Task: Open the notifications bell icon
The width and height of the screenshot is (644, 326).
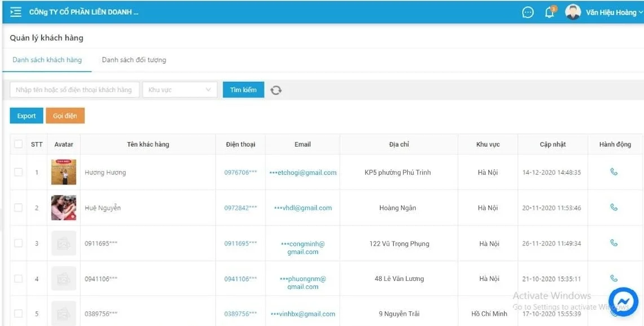Action: tap(550, 12)
